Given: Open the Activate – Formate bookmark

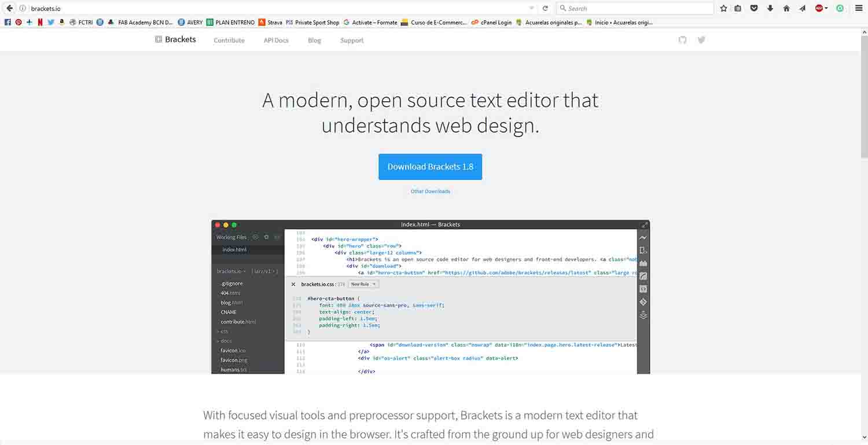Looking at the screenshot, I should (370, 23).
